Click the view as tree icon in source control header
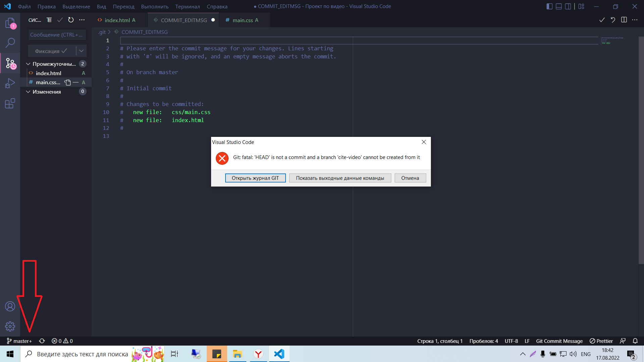 click(49, 20)
